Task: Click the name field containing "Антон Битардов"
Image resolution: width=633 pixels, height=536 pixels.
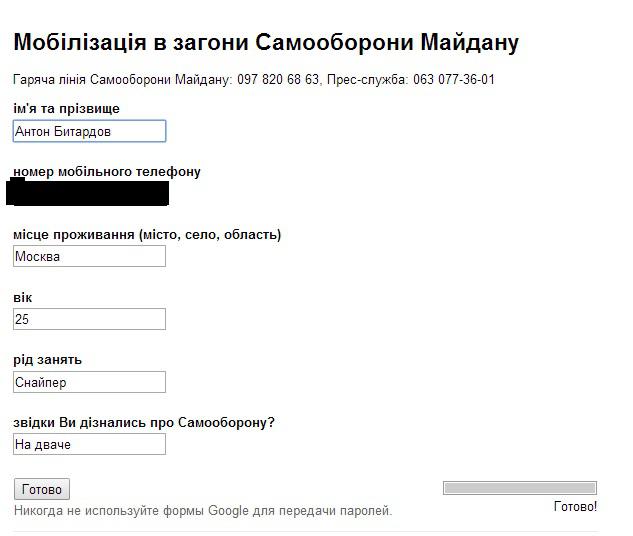Action: (x=89, y=131)
